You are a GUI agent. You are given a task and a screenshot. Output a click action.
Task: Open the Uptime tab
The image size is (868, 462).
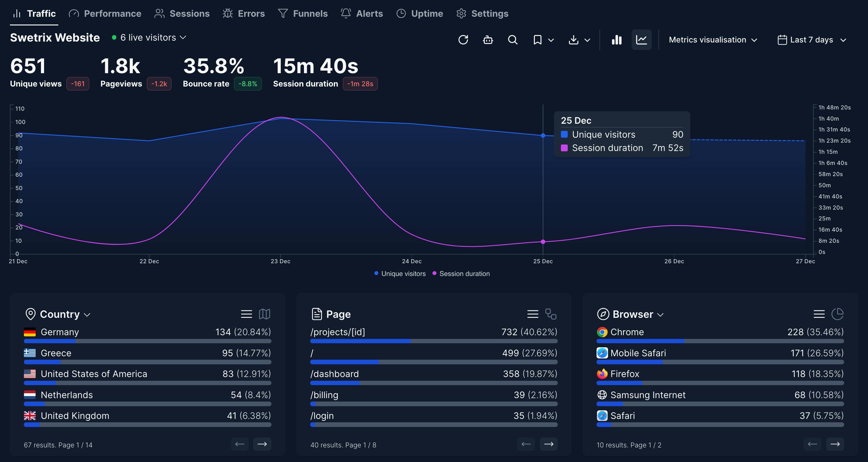pos(419,13)
